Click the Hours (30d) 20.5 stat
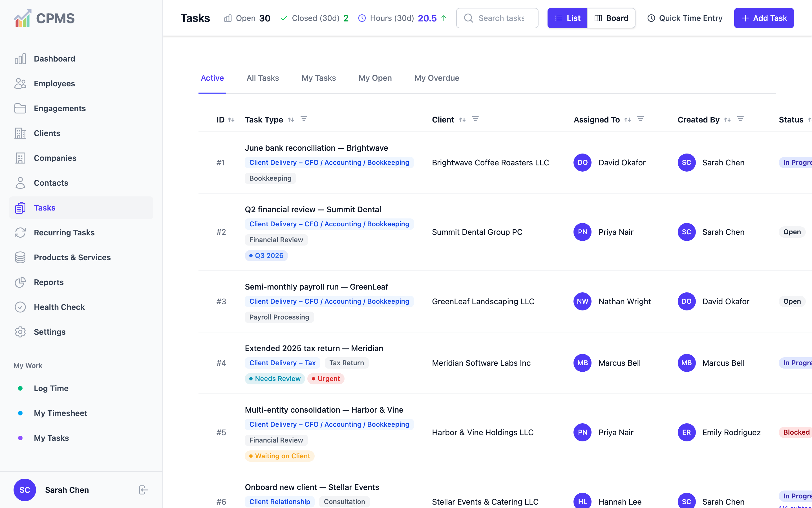The height and width of the screenshot is (508, 812). [x=402, y=18]
